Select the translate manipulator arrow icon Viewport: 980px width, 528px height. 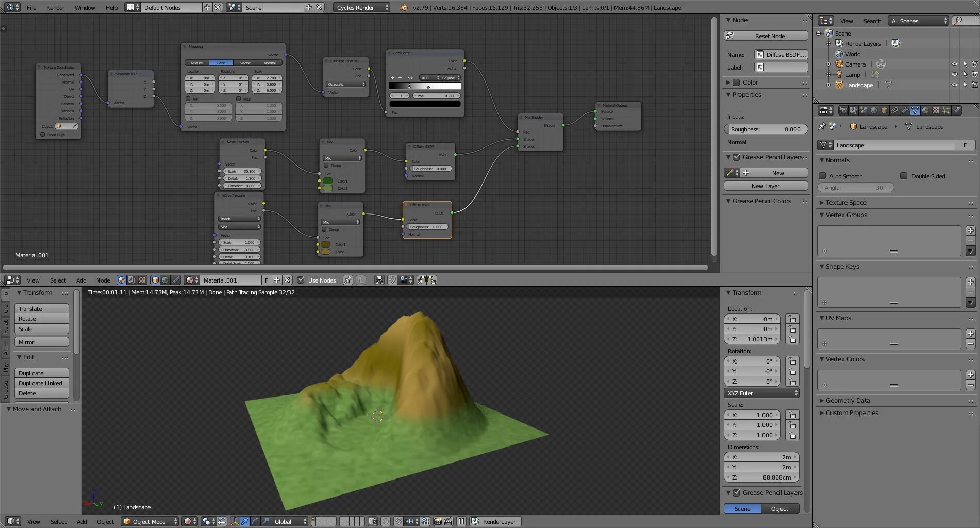[x=245, y=522]
